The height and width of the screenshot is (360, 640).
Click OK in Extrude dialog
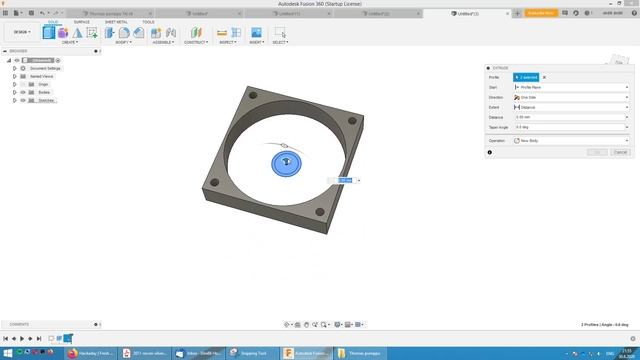(597, 152)
